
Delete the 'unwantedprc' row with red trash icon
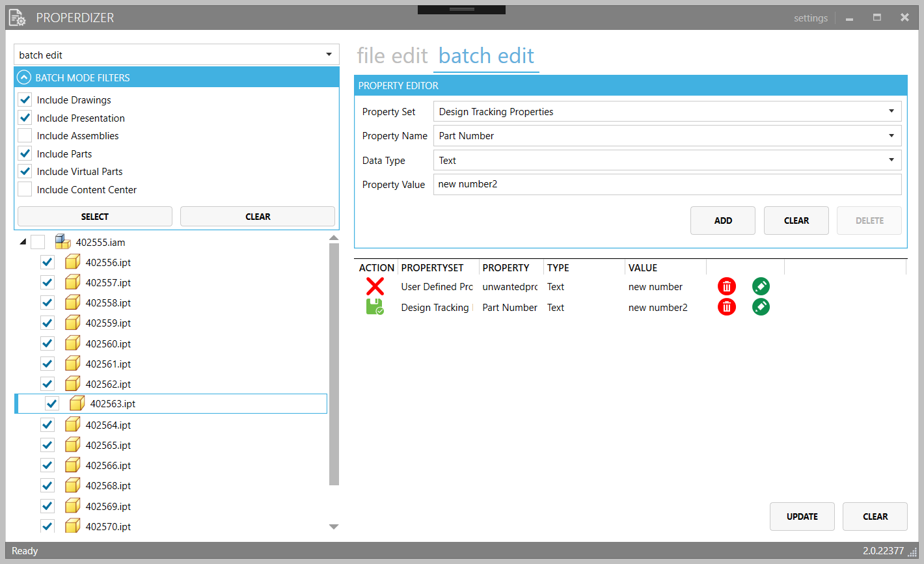point(727,286)
